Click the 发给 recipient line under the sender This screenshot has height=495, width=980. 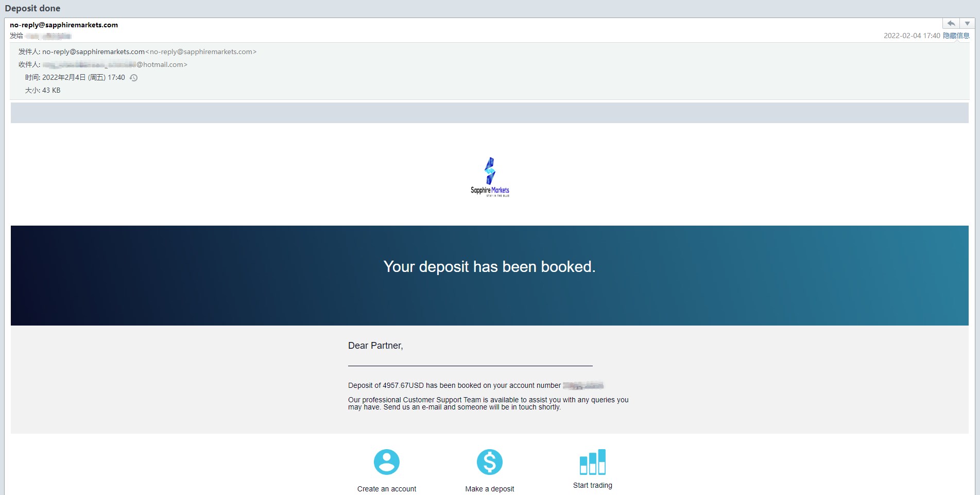pos(41,36)
